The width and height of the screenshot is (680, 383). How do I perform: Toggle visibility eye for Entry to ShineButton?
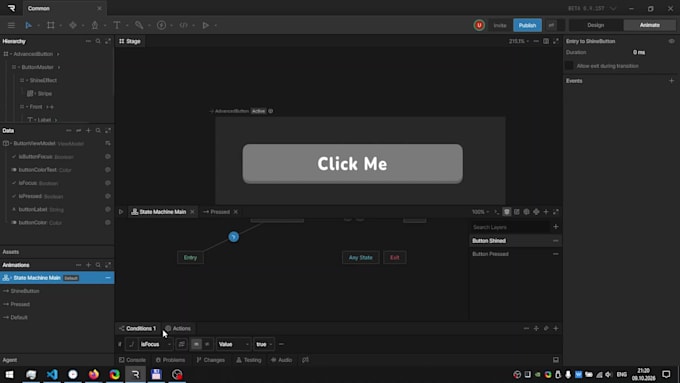click(671, 41)
